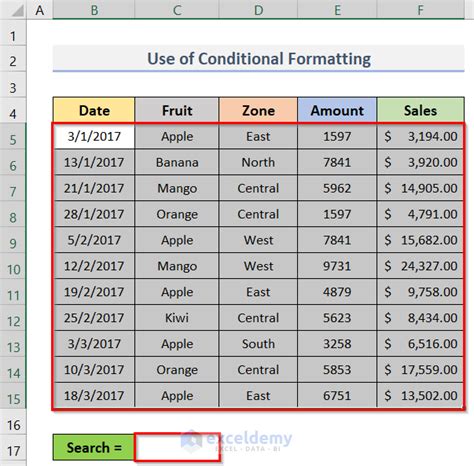This screenshot has height=466, width=474.
Task: Select column B header
Action: pyautogui.click(x=94, y=10)
